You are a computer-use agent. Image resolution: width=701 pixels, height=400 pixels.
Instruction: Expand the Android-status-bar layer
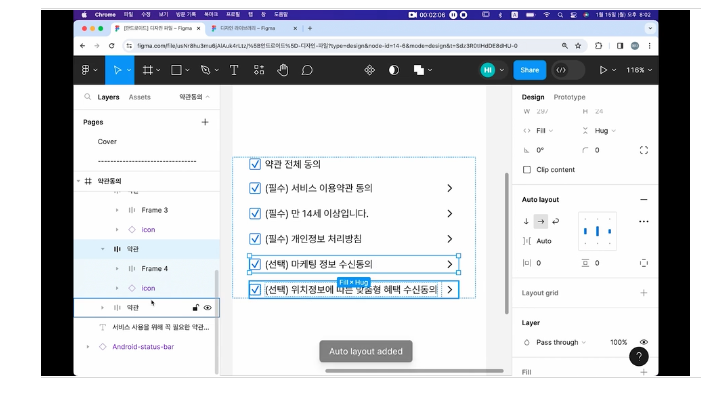pyautogui.click(x=88, y=347)
